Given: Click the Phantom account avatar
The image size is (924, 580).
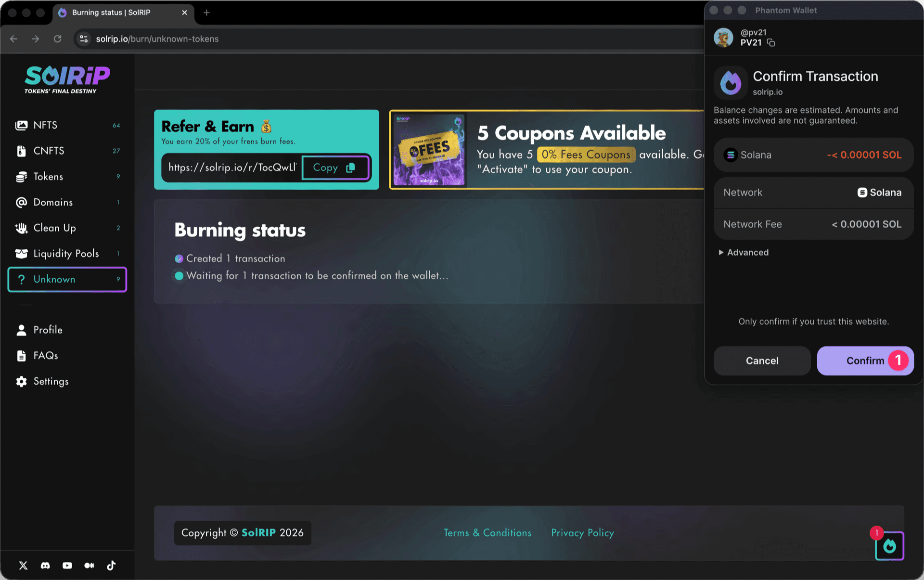Looking at the screenshot, I should click(x=723, y=38).
